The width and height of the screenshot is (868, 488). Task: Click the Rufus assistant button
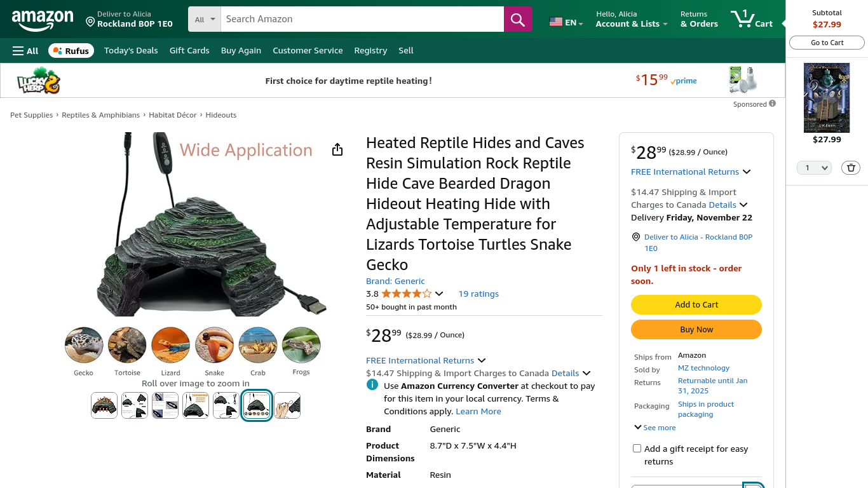click(x=71, y=51)
